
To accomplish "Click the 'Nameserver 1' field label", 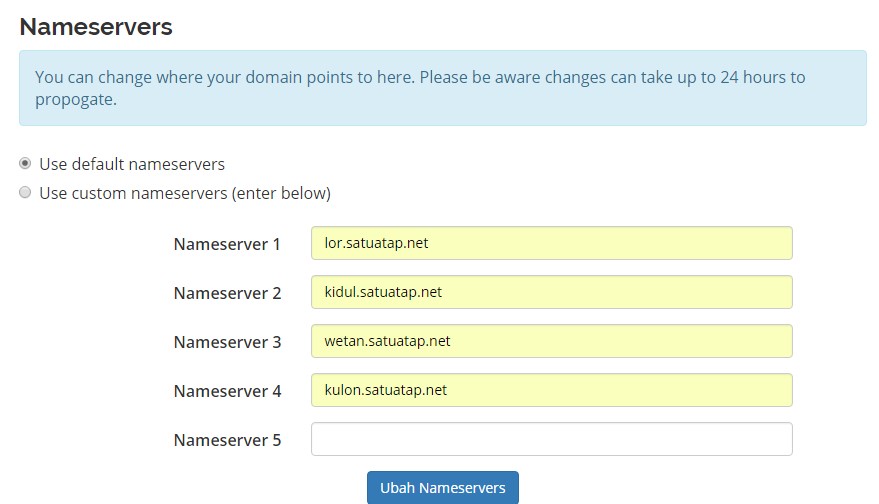I will (227, 244).
